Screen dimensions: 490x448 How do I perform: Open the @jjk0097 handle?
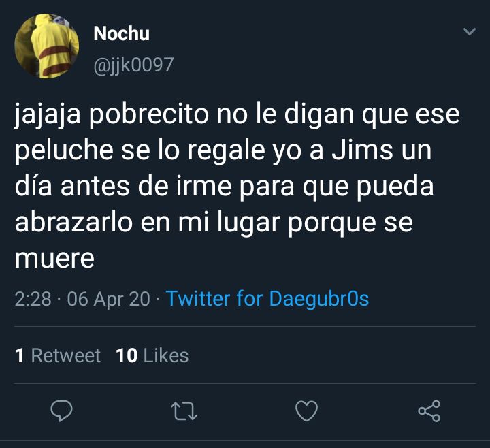pos(133,65)
